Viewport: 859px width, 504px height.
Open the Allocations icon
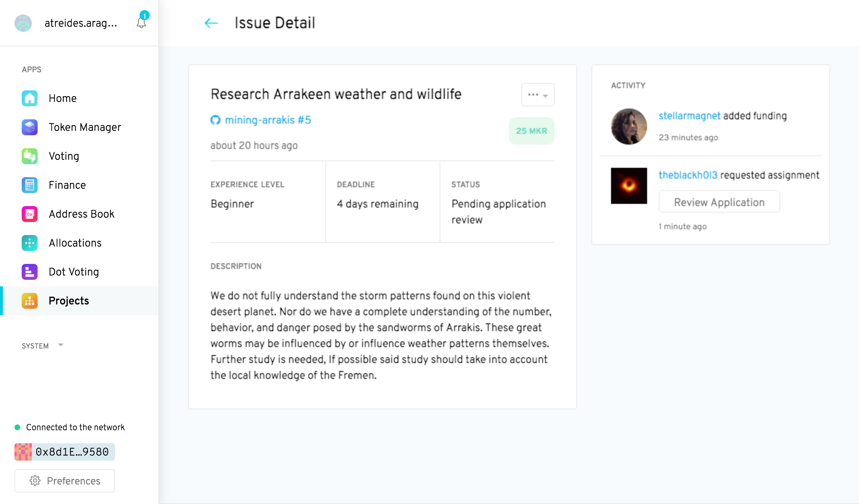[x=29, y=243]
